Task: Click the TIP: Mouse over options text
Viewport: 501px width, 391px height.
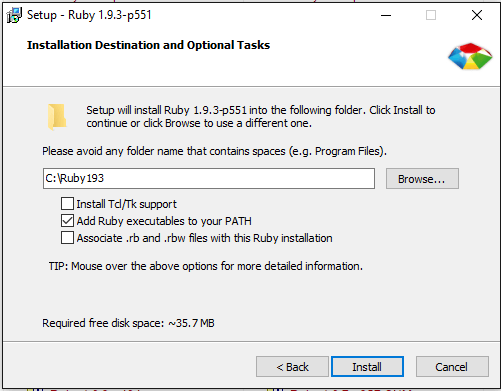Action: pos(206,266)
